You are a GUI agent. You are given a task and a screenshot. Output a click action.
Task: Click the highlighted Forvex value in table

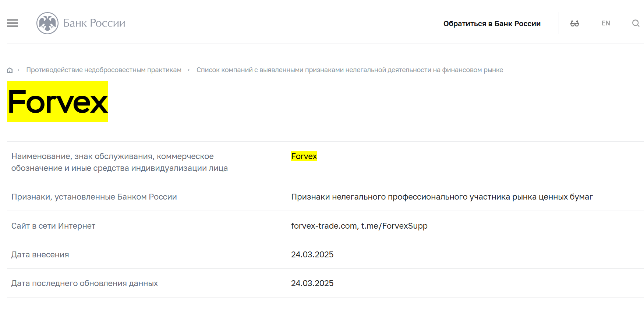304,156
